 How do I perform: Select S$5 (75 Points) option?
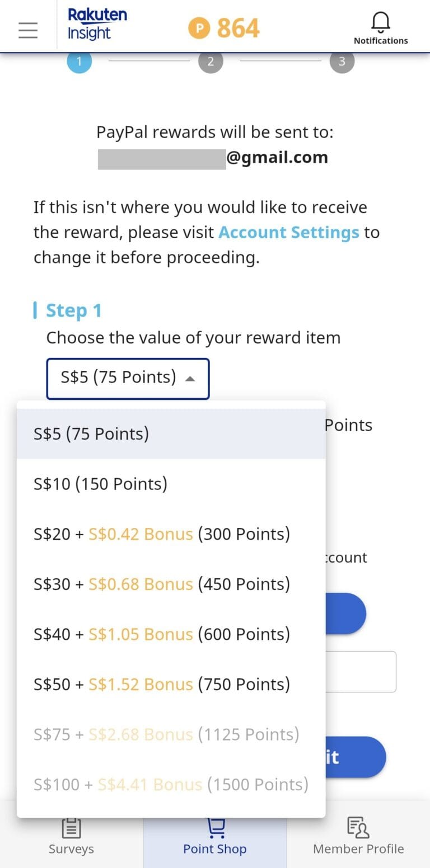[x=91, y=434]
